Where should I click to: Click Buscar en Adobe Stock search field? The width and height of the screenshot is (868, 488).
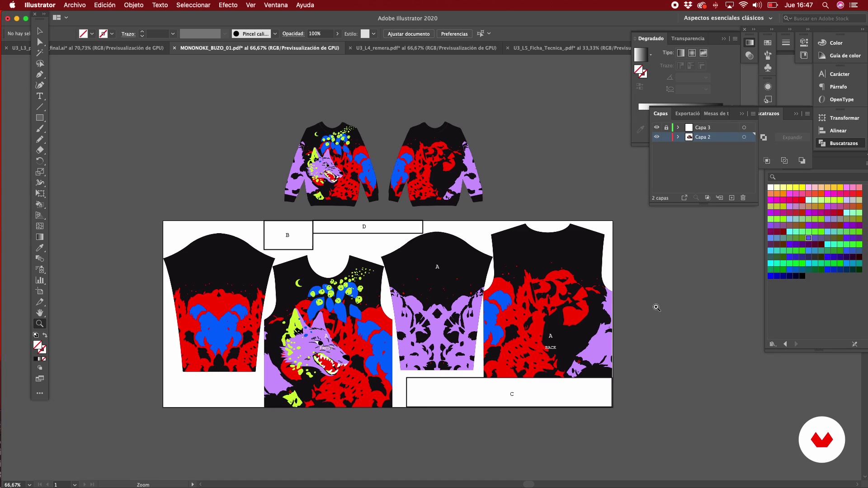(x=824, y=19)
